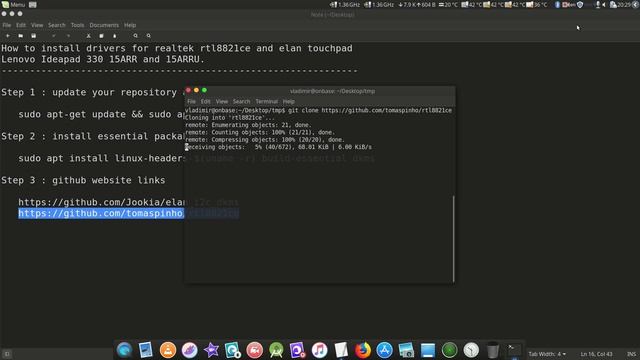Click the terminal window scrollbar

453,239
